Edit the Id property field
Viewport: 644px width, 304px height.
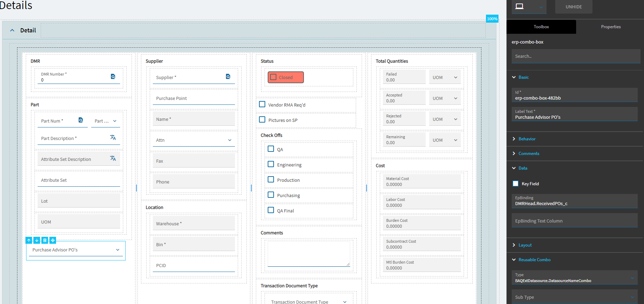(x=575, y=95)
